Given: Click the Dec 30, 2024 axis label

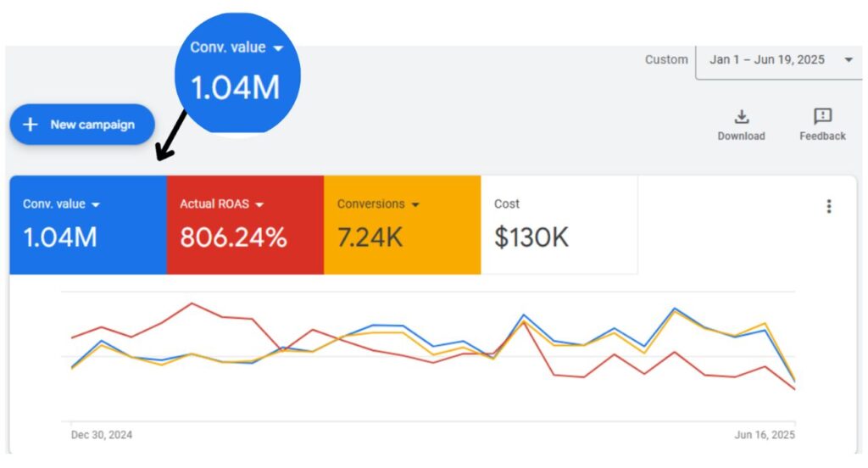Looking at the screenshot, I should tap(101, 435).
